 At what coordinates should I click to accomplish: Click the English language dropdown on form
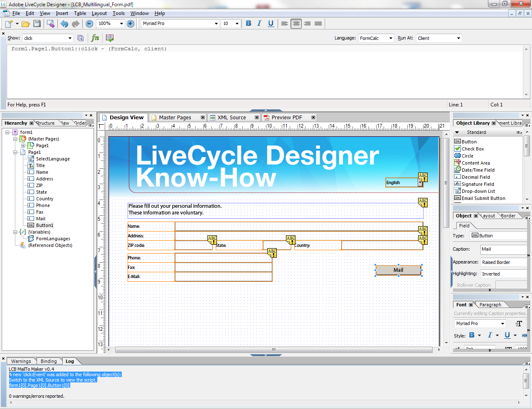click(404, 182)
